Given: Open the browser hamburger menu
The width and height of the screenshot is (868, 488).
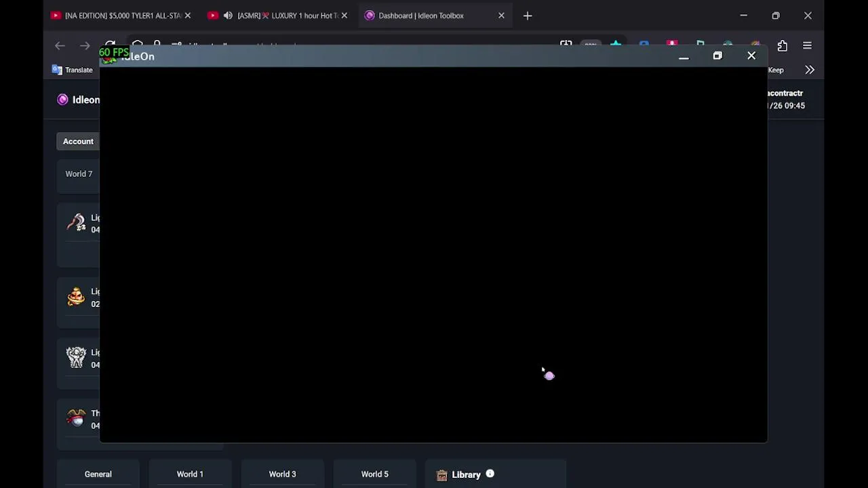Looking at the screenshot, I should click(807, 46).
